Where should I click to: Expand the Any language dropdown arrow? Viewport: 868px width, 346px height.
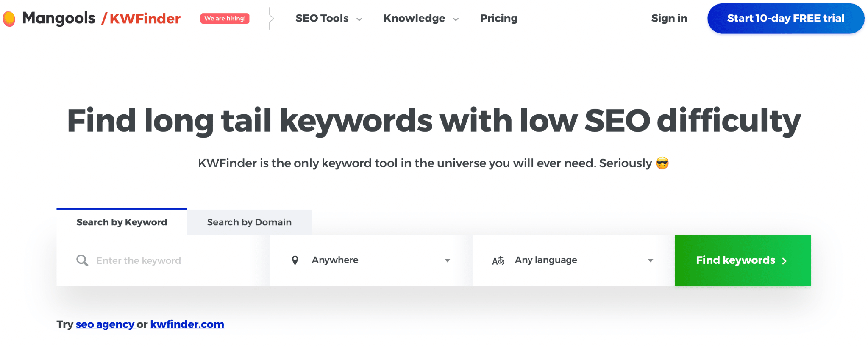pyautogui.click(x=651, y=261)
